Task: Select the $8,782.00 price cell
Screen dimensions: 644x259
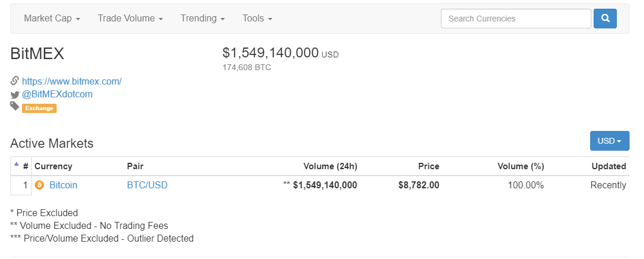Action: (418, 185)
